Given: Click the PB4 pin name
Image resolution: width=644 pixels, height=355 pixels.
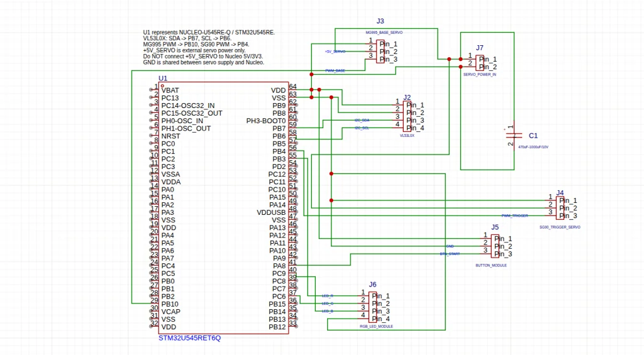Looking at the screenshot, I should tap(279, 151).
